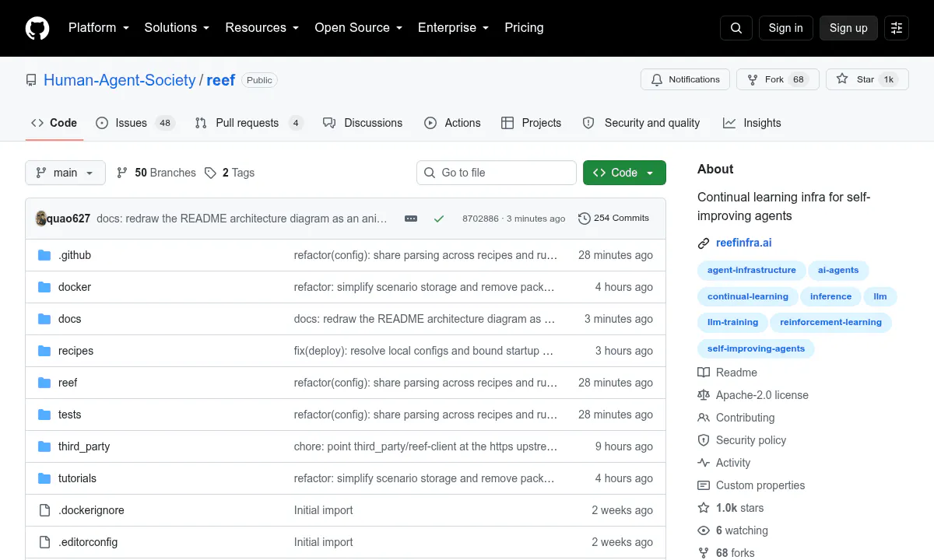This screenshot has height=560, width=934.
Task: Click the fork icon by 68 forks
Action: tap(704, 553)
